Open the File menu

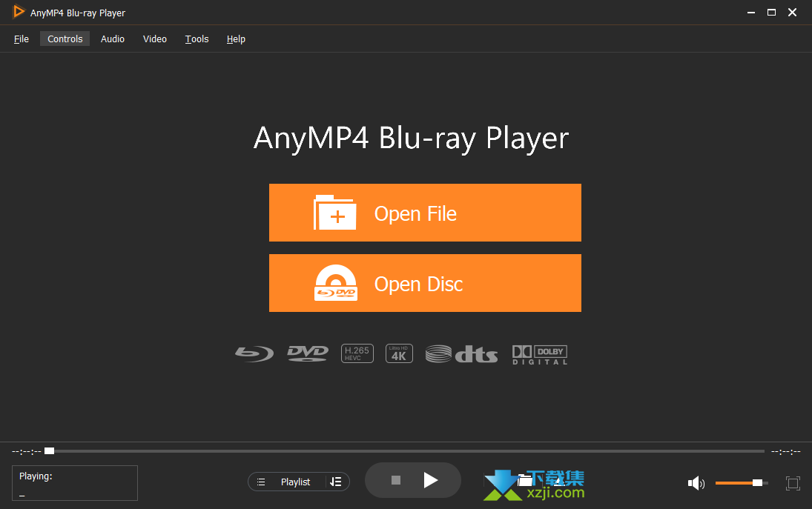tap(22, 39)
